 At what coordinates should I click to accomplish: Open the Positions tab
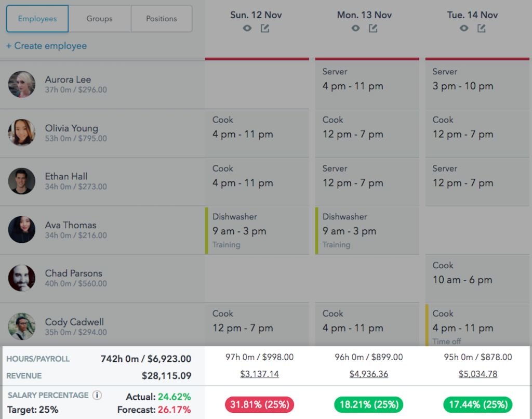(161, 19)
